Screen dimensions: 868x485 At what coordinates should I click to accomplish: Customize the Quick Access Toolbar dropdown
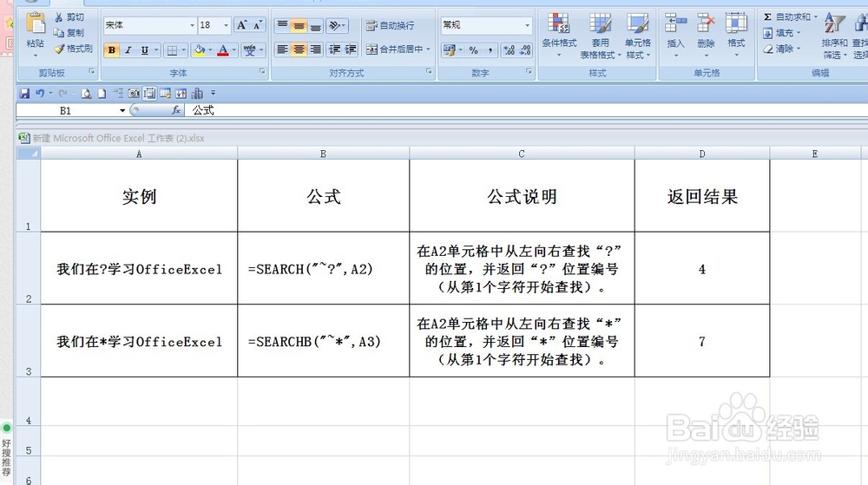[x=214, y=93]
